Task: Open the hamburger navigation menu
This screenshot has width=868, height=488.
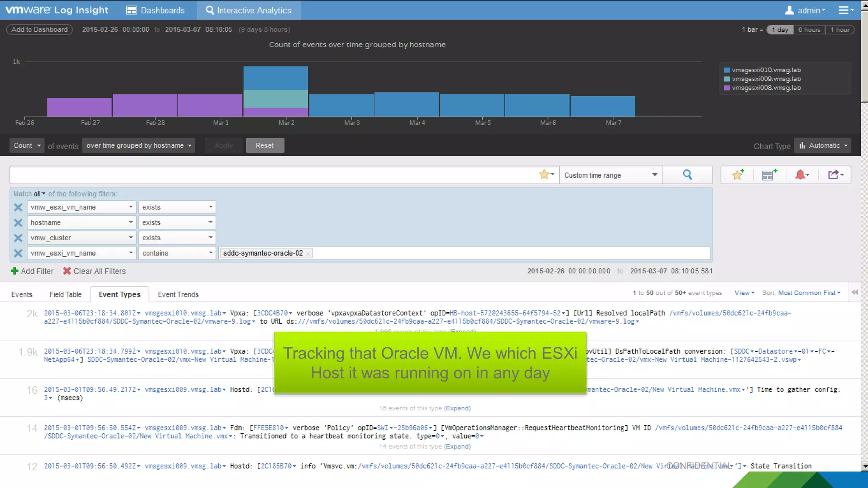Action: (x=846, y=10)
